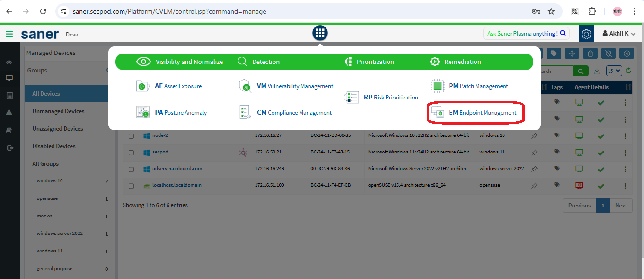The height and width of the screenshot is (279, 644).
Task: Click the crossed shield toolbar button
Action: 609,54
